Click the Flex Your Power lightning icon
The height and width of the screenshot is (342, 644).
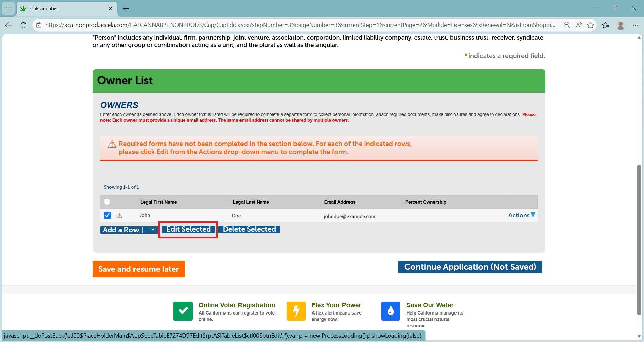click(296, 311)
